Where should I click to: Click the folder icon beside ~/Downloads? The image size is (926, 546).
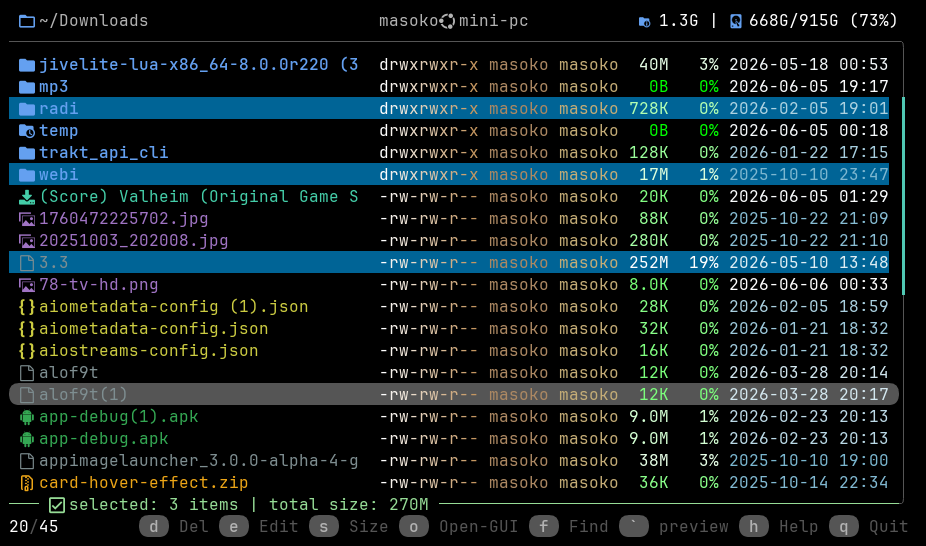click(27, 21)
